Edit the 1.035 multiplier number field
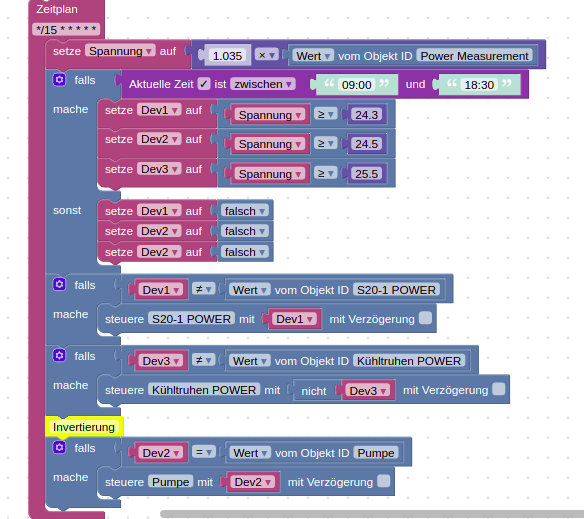The width and height of the screenshot is (584, 519). click(227, 56)
